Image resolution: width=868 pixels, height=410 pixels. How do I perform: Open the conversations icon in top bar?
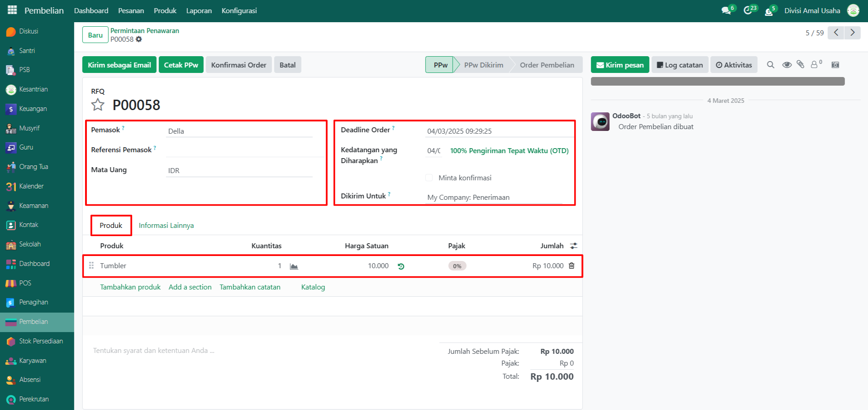[x=726, y=10]
